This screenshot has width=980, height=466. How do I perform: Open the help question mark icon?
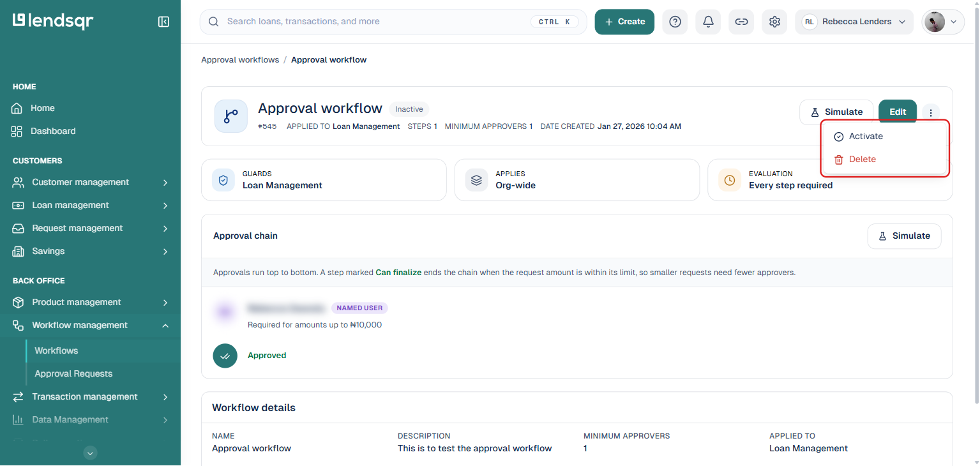(675, 22)
